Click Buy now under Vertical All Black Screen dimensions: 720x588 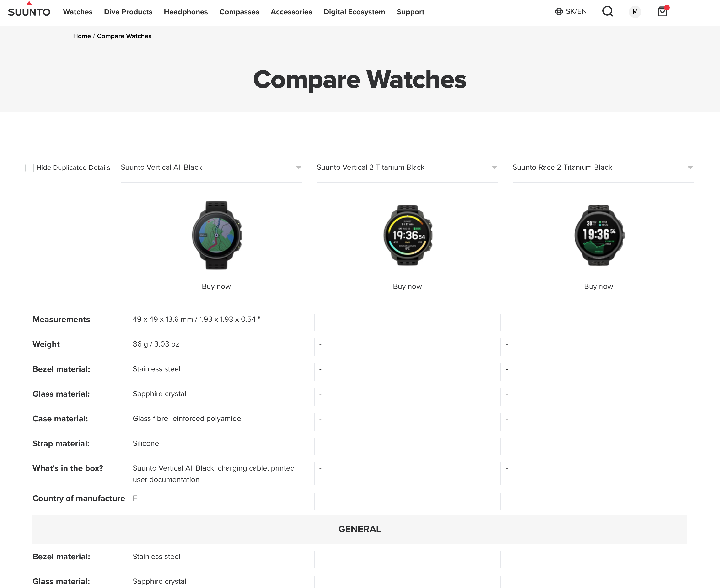click(x=216, y=286)
